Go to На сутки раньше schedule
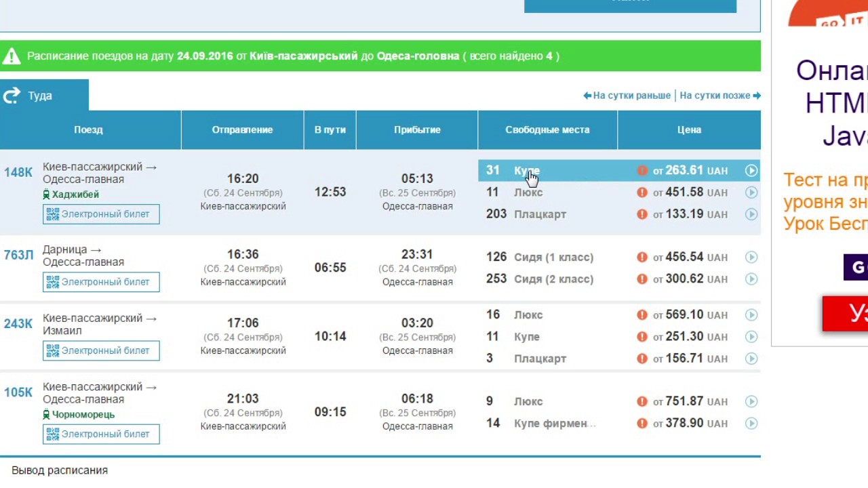The height and width of the screenshot is (488, 868). click(627, 96)
